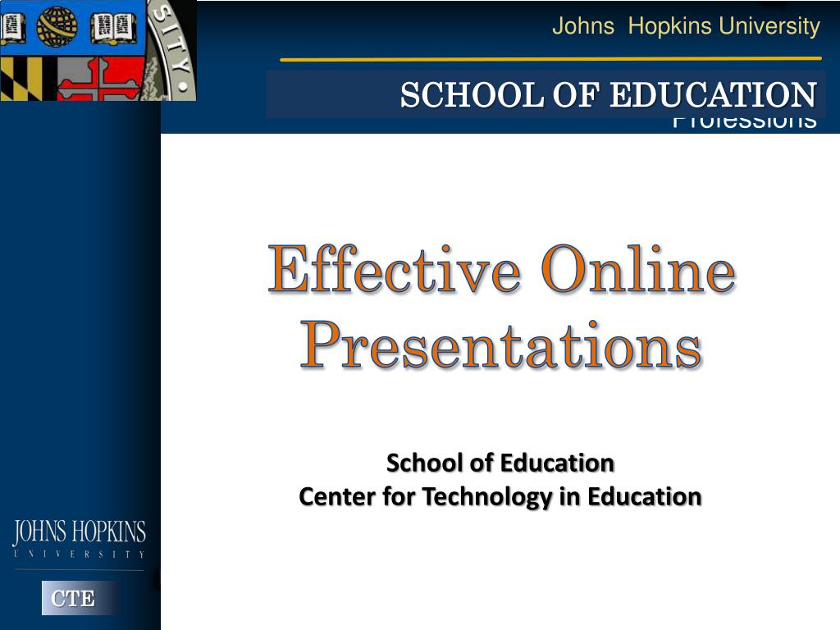Select the 'SCHOOL OF EDUCATION' banner text
Image resolution: width=840 pixels, height=630 pixels.
[x=608, y=95]
